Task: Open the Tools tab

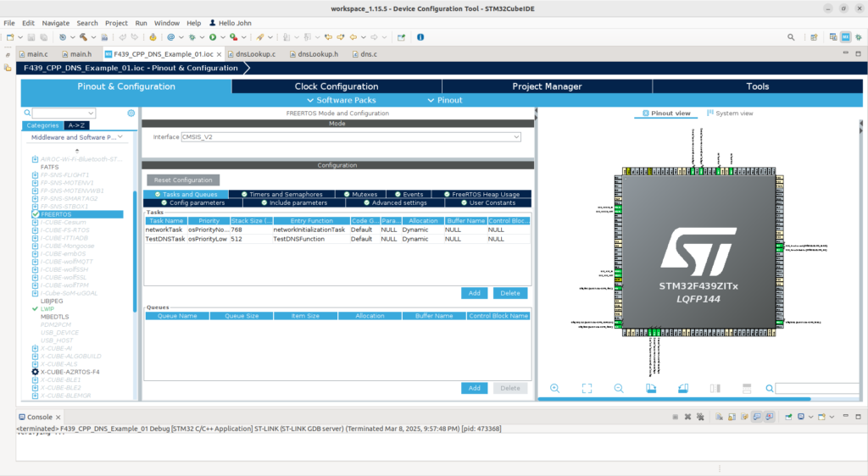Action: tap(757, 86)
